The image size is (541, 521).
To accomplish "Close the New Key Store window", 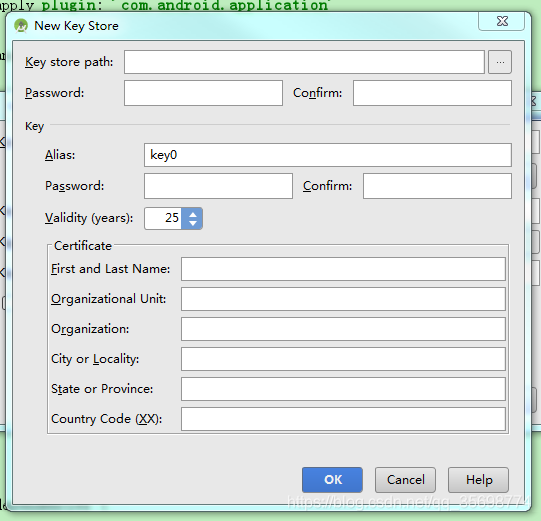I will click(502, 21).
